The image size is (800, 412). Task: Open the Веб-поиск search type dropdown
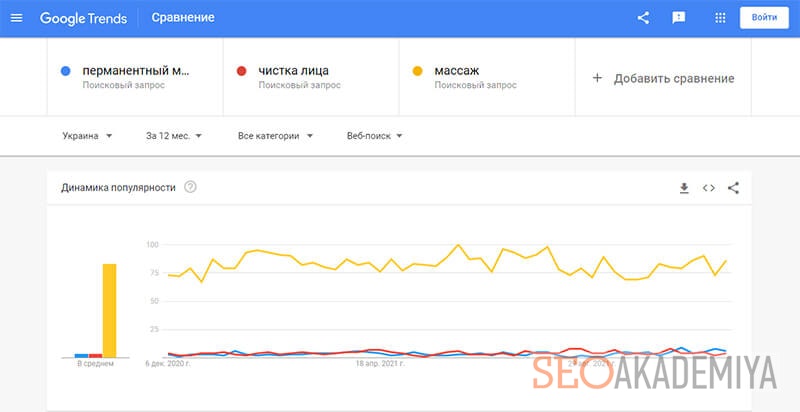(x=374, y=136)
